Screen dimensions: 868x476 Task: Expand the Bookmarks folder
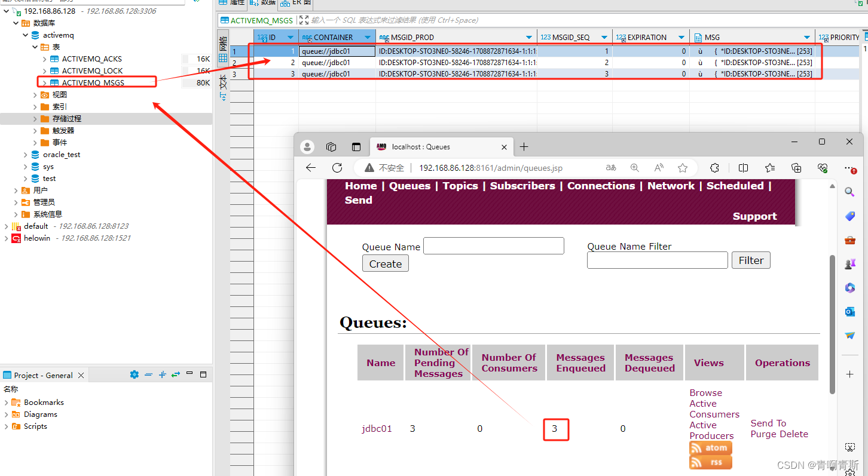(x=7, y=403)
